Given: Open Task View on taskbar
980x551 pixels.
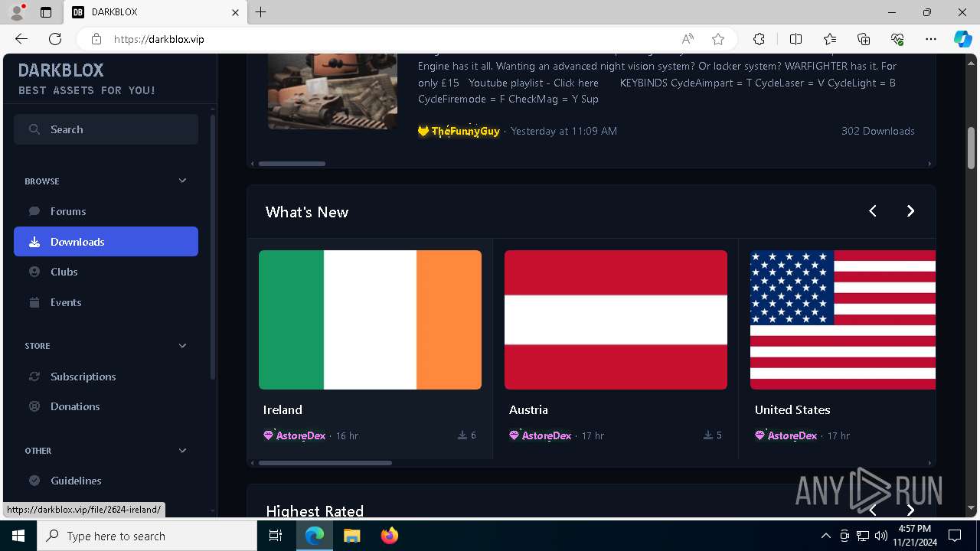Looking at the screenshot, I should (x=276, y=536).
